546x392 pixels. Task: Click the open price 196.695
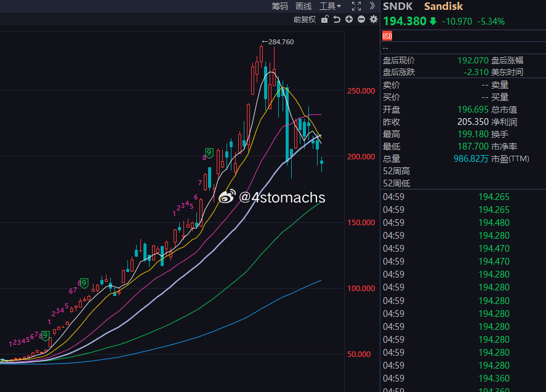473,110
